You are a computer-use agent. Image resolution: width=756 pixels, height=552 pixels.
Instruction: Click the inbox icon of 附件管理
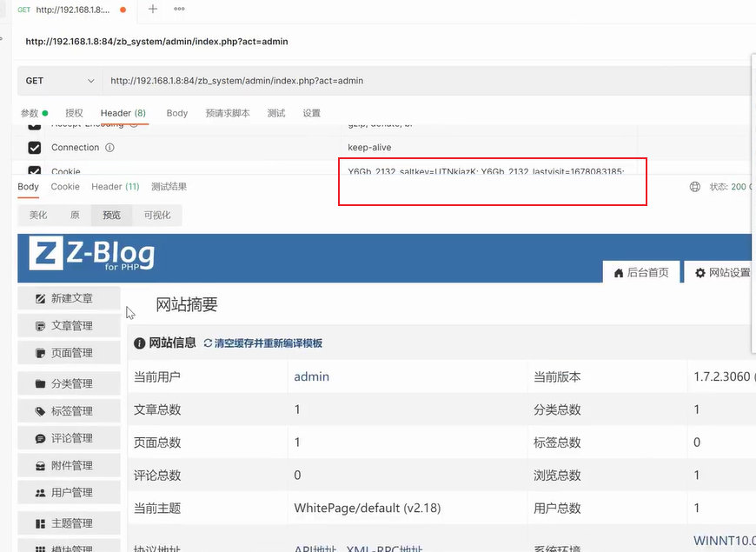pos(41,466)
